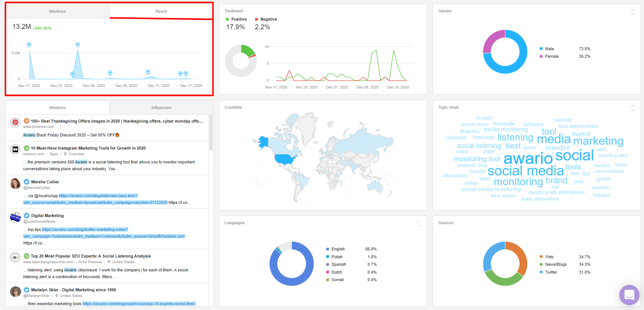Image resolution: width=644 pixels, height=310 pixels.
Task: Click the tallest reach peak marker near Nov 26
Action: pyautogui.click(x=78, y=45)
